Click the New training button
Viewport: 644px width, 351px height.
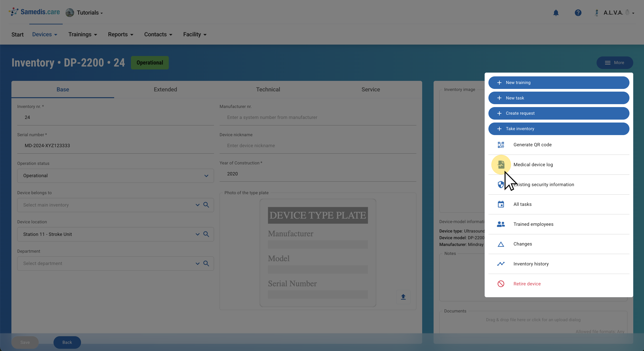click(558, 83)
